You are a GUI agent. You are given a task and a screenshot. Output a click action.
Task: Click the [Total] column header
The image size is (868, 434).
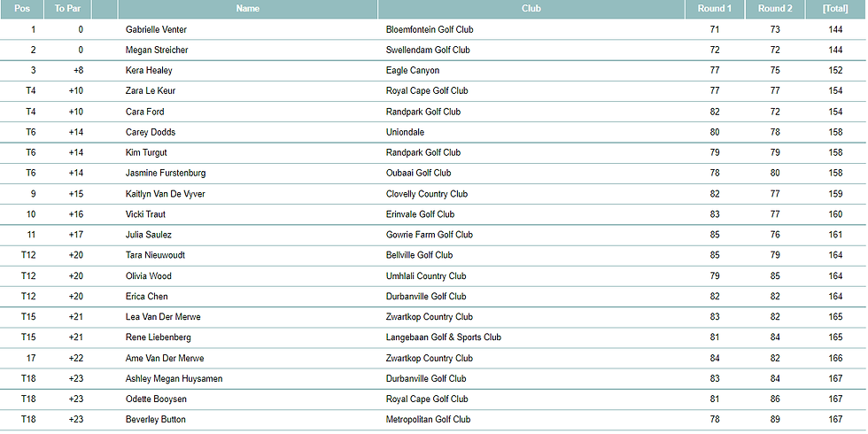point(835,9)
